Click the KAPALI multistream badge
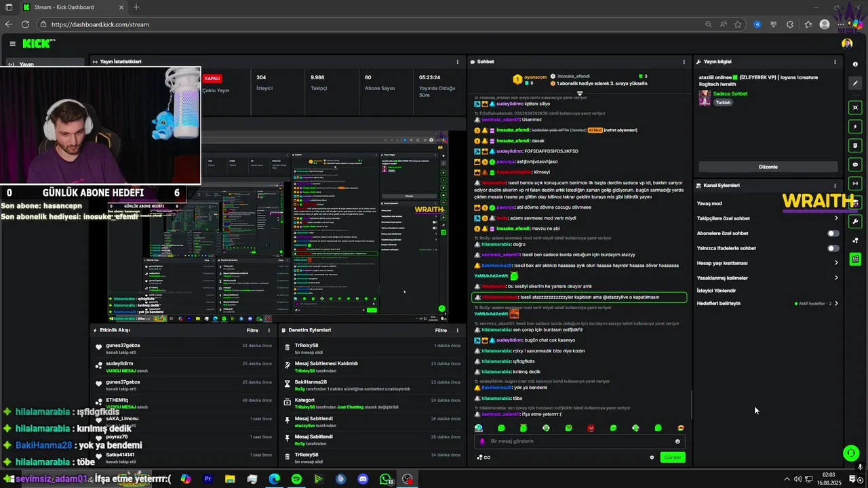868x488 pixels. [x=212, y=78]
